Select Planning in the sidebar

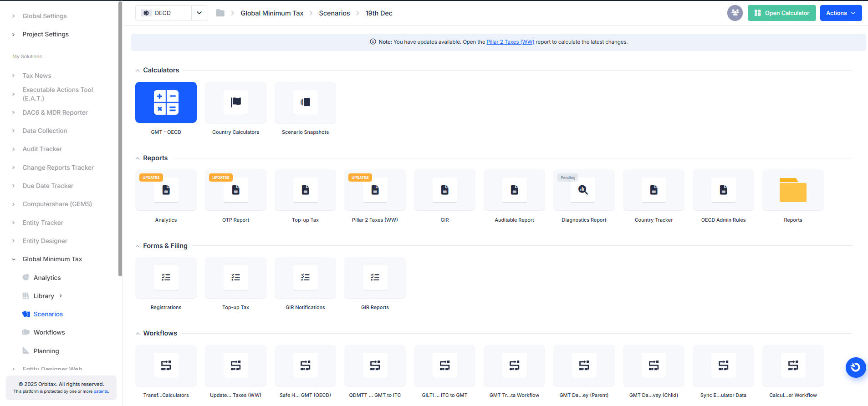(46, 351)
